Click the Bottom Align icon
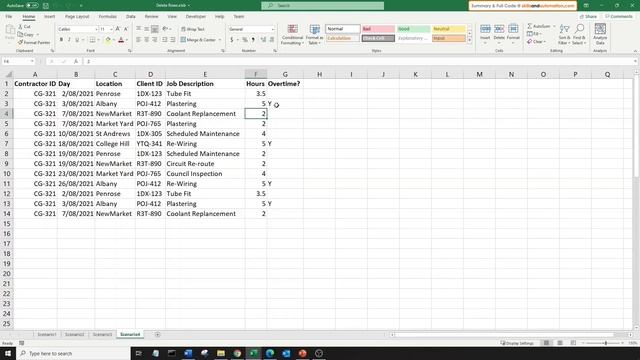 click(x=155, y=29)
